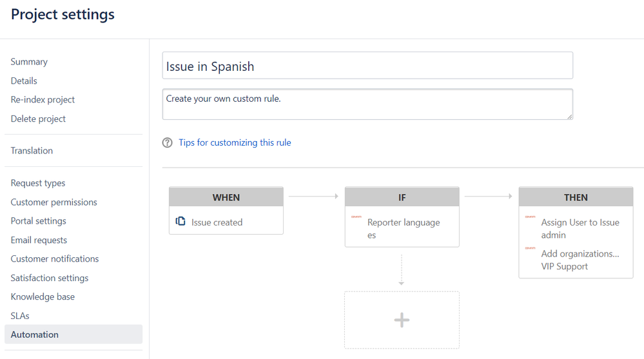The width and height of the screenshot is (644, 359).
Task: Click the rule description text area
Action: (367, 104)
